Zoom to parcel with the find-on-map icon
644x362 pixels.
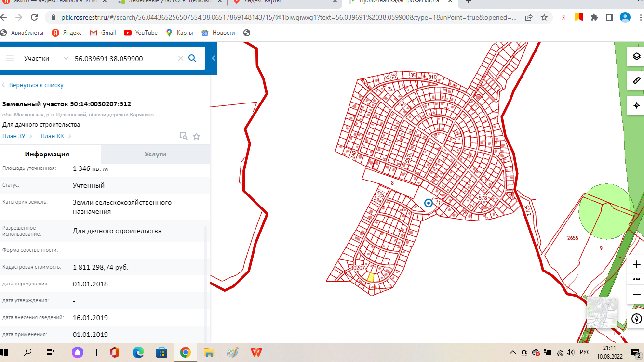coord(183,136)
